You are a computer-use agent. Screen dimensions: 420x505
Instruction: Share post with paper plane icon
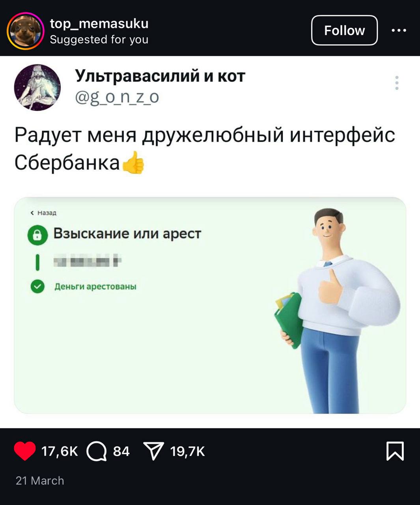153,451
